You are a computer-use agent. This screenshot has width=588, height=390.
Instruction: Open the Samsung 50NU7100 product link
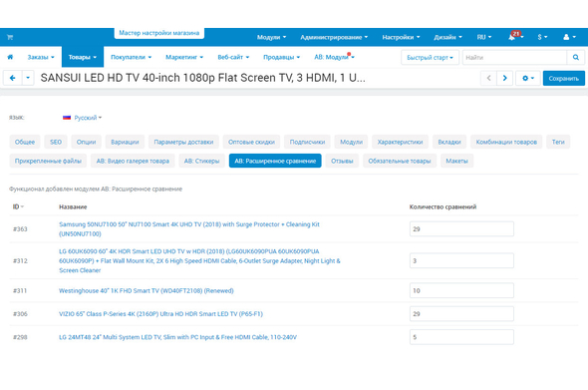tap(189, 229)
